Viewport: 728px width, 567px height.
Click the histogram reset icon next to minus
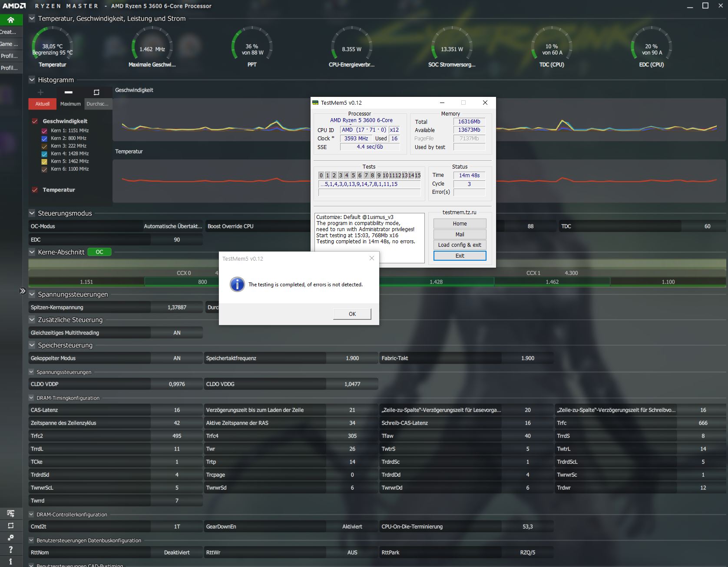(96, 92)
